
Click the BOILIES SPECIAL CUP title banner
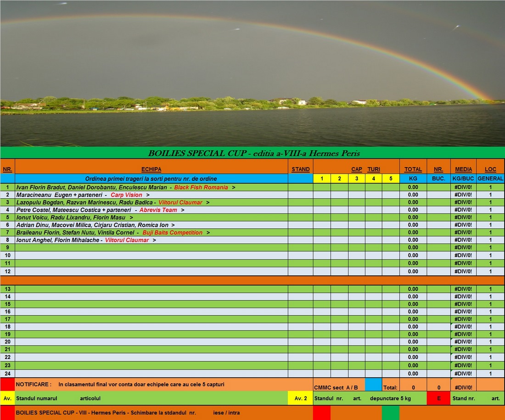(x=252, y=153)
